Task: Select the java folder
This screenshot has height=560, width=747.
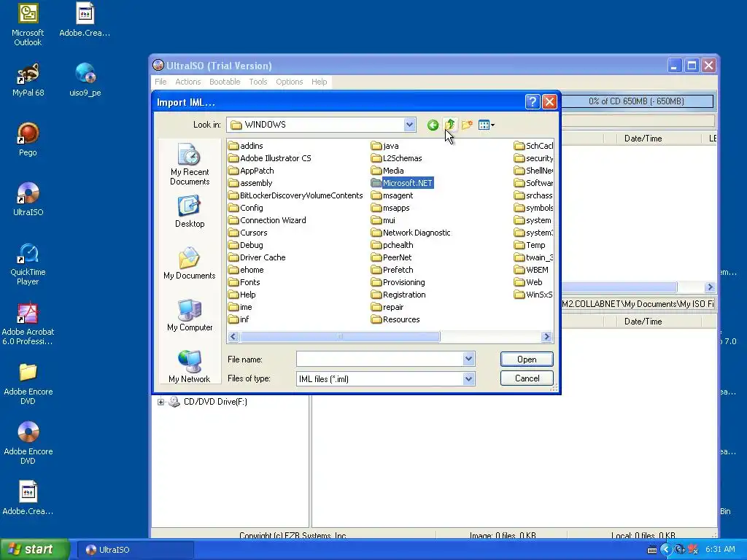Action: tap(385, 146)
